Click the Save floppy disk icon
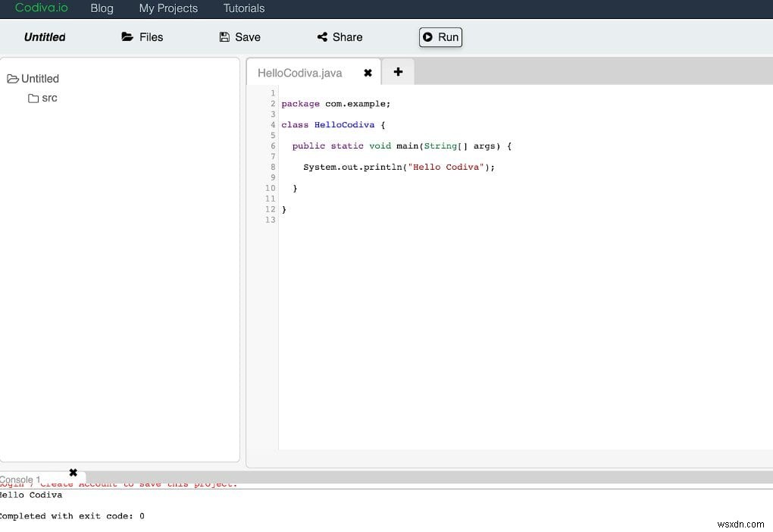Screen dimensions: 773x532 224,37
